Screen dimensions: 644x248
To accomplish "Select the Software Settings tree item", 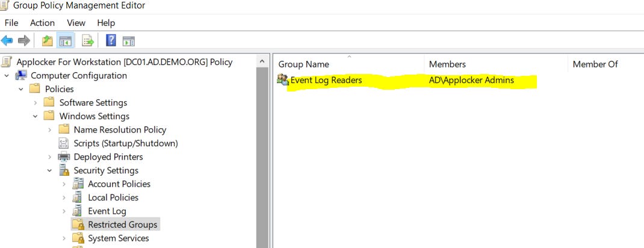I will [x=93, y=103].
